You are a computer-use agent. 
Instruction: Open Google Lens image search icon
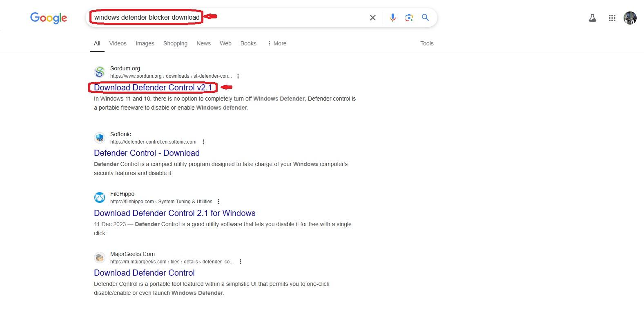409,18
